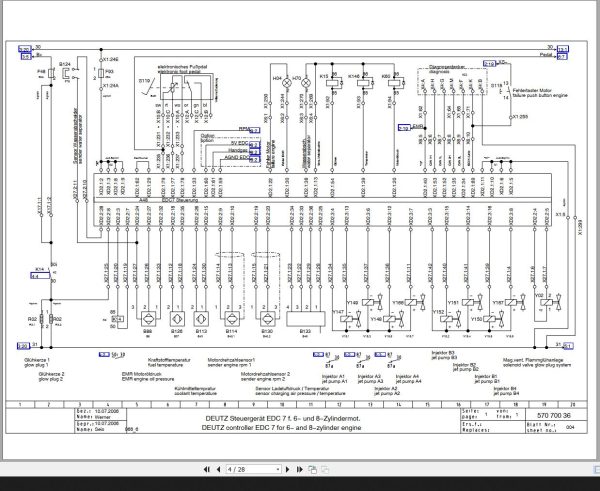Viewport: 600px width, 491px height.
Task: Follow the Pedal cross-reference link box
Action: pos(562,57)
